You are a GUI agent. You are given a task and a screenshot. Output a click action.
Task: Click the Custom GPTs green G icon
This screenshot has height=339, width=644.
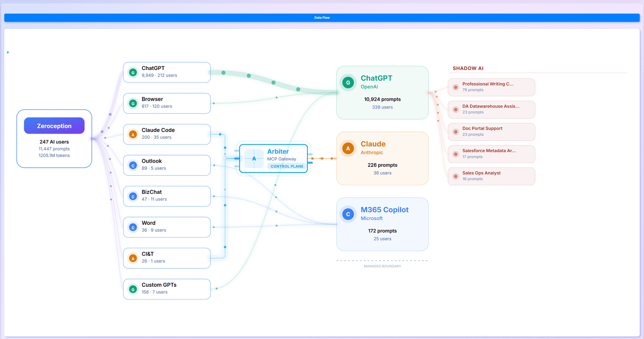click(133, 289)
